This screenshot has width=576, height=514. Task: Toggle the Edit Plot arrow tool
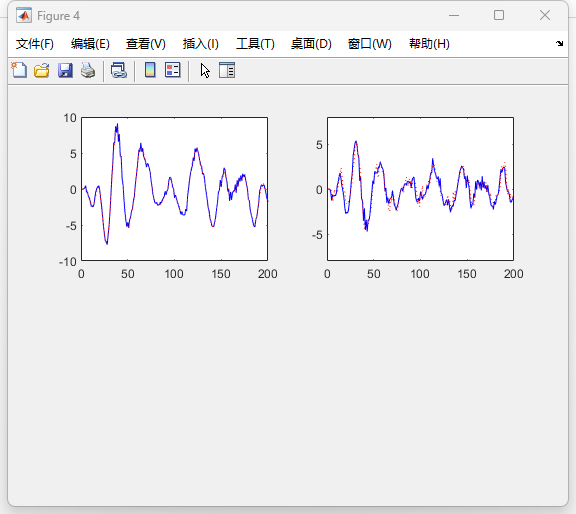pyautogui.click(x=205, y=70)
